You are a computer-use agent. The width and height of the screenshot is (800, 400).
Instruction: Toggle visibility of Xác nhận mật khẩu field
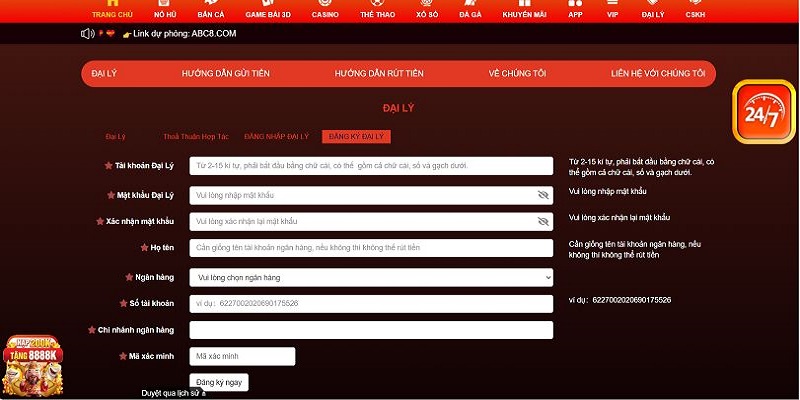click(x=543, y=221)
